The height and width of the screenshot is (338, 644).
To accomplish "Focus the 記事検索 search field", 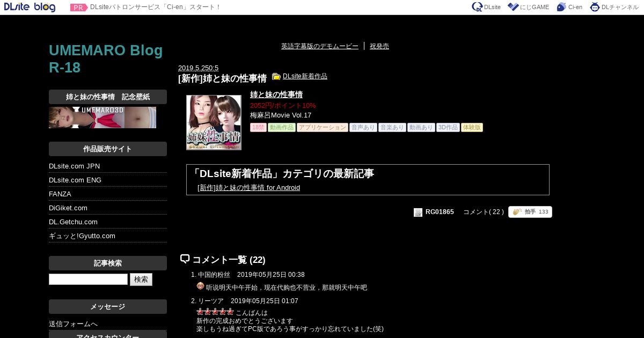I will [88, 280].
